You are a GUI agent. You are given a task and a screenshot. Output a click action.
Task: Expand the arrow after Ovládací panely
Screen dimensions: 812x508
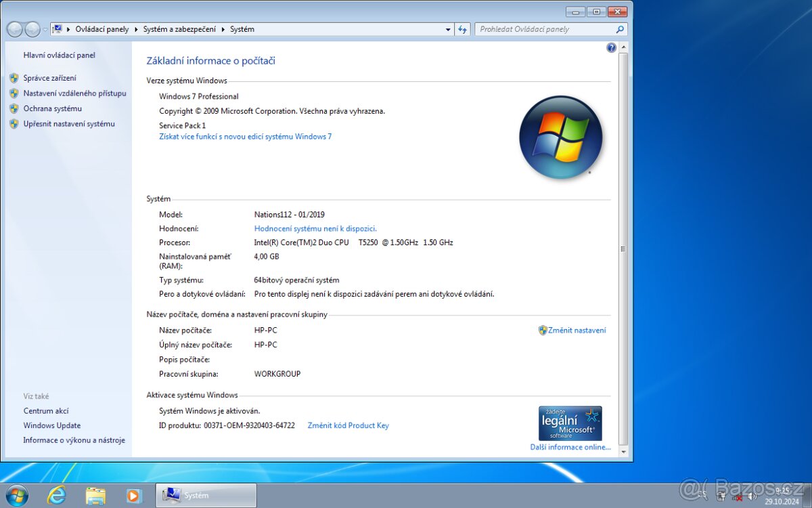tap(136, 30)
